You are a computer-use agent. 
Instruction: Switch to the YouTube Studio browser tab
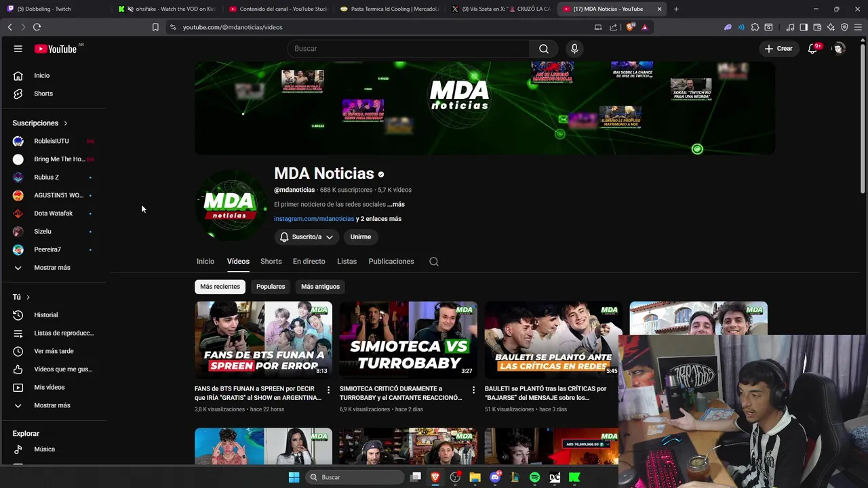(x=278, y=9)
